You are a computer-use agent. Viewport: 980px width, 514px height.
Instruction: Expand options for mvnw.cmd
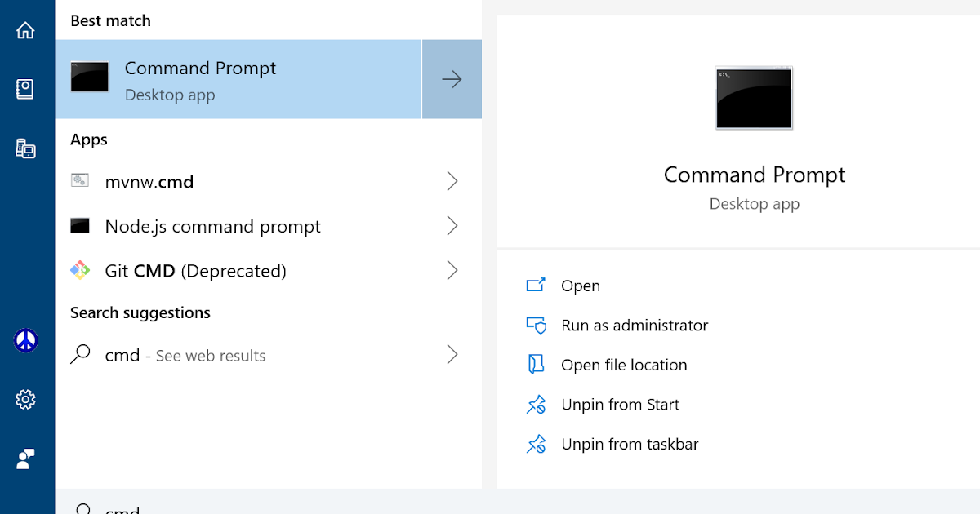pos(452,181)
